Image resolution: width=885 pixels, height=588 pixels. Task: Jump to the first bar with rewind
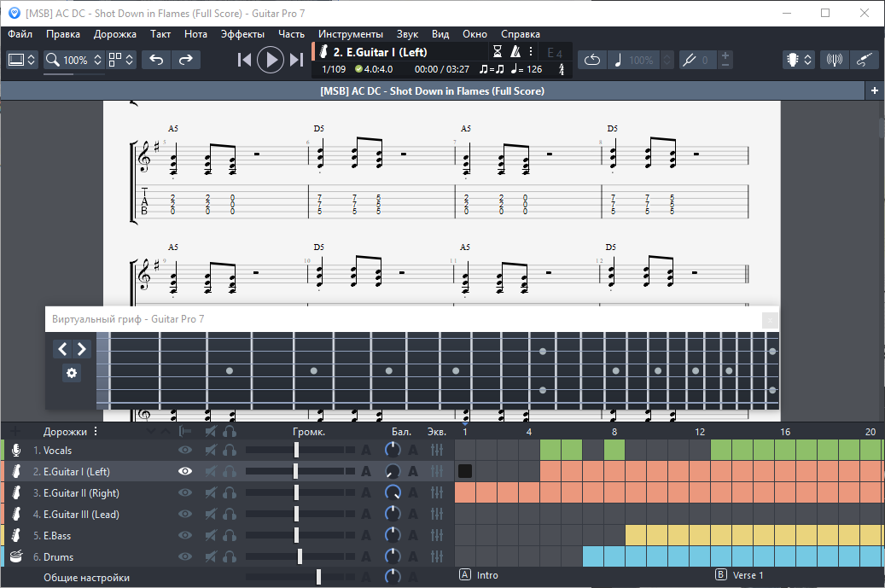244,60
